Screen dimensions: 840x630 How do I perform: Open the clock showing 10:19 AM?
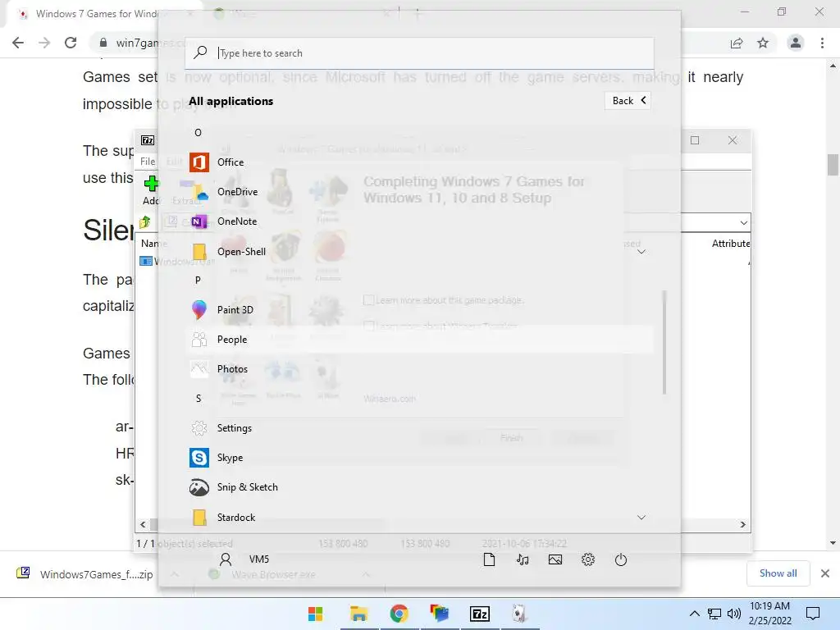(x=769, y=614)
